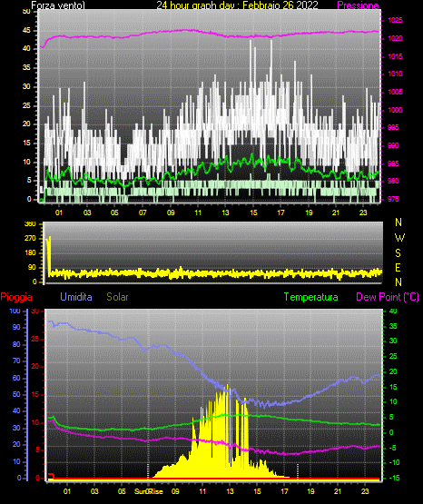Click the 985 pressure axis value
Screen dimensions: 423x504
[x=393, y=164]
